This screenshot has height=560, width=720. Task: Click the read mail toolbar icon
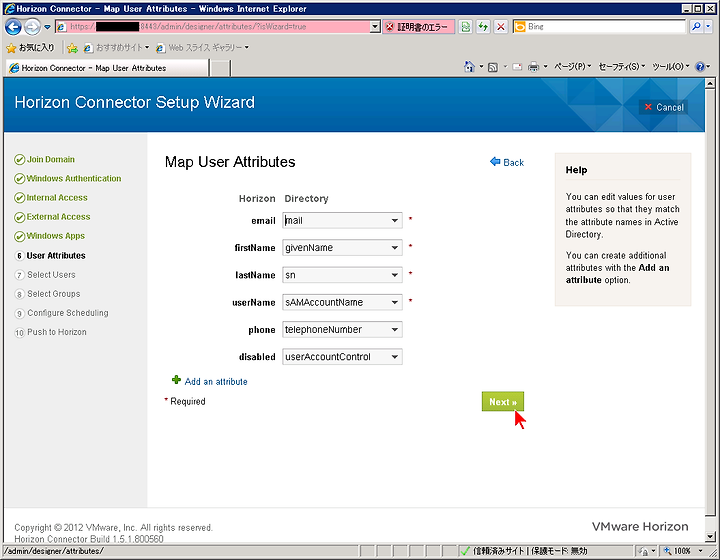coord(517,67)
